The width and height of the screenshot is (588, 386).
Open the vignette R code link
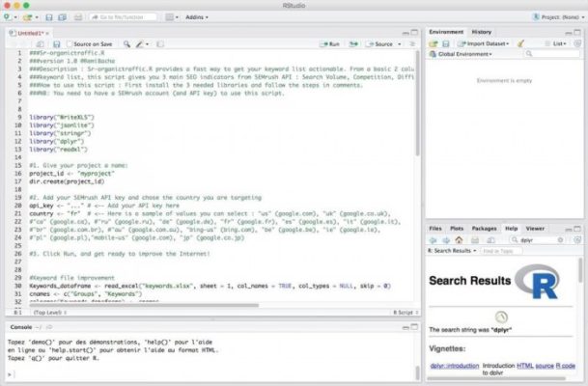click(566, 366)
